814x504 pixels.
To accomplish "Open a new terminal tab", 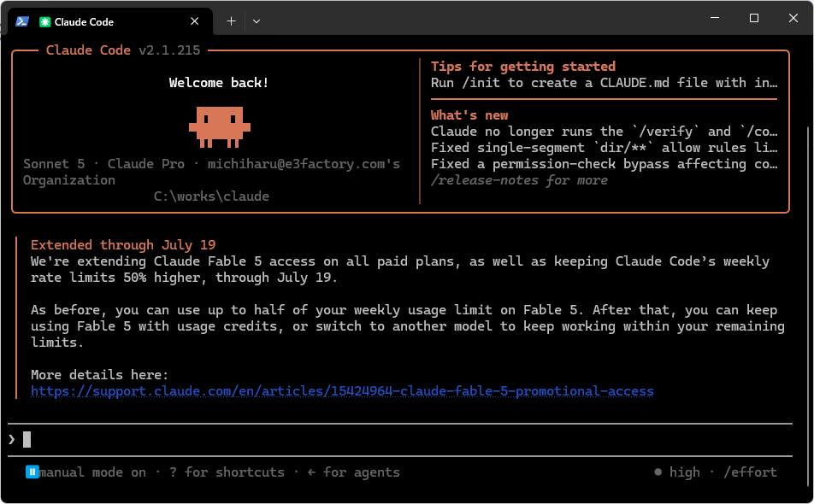I will point(231,21).
